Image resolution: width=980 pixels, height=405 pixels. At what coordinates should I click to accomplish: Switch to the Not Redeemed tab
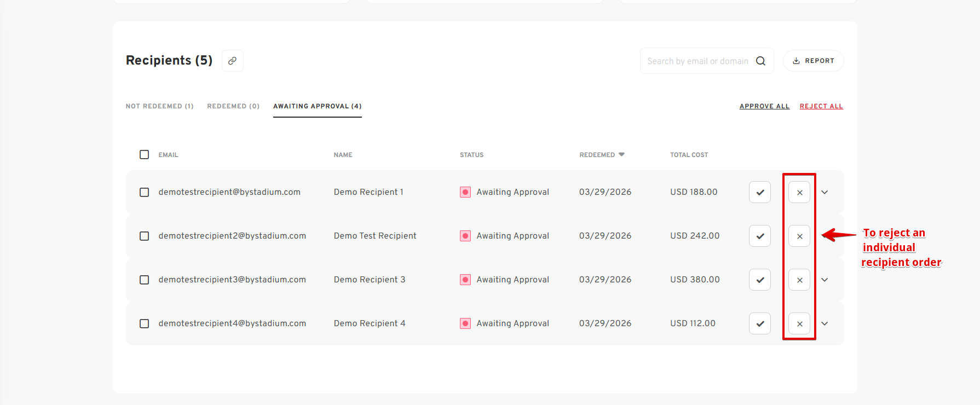(159, 106)
